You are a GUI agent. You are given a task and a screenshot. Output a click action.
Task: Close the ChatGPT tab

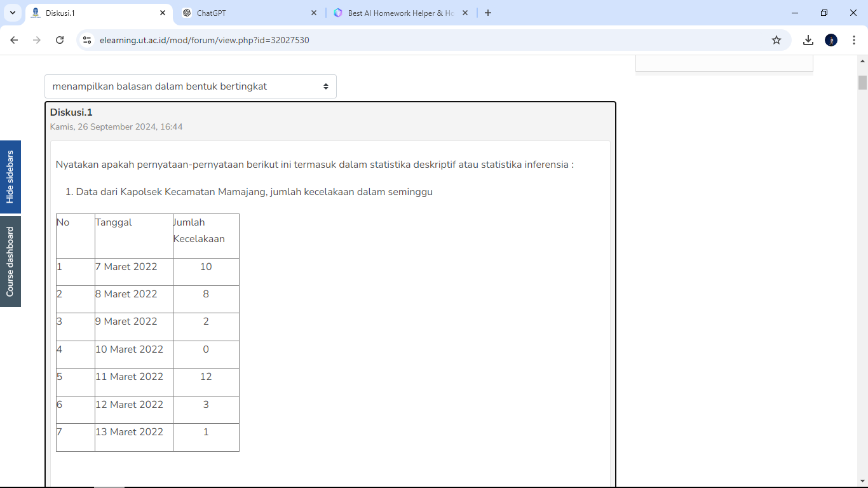314,13
